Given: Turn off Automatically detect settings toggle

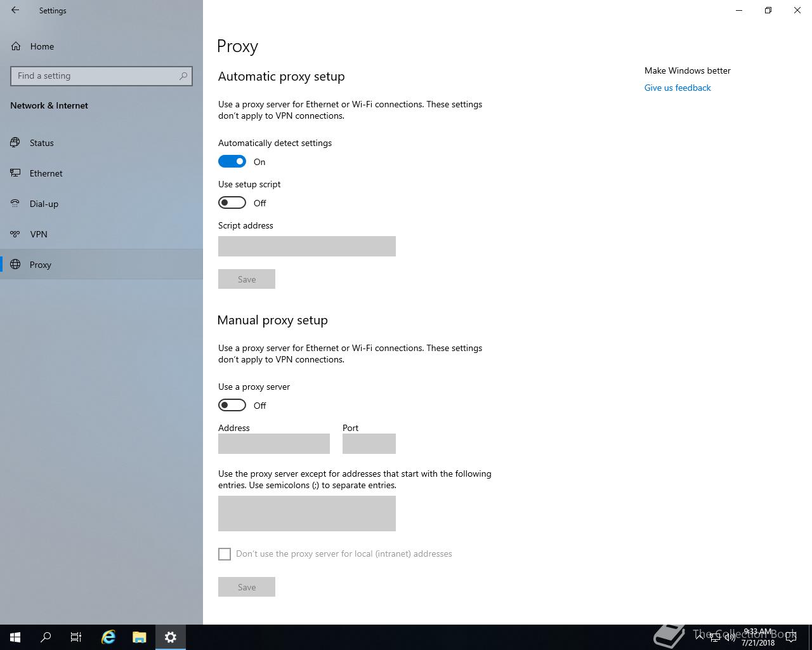Looking at the screenshot, I should (x=232, y=161).
